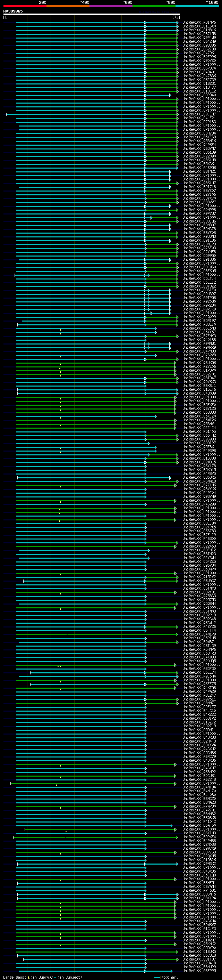Image resolution: width=222 pixels, height=980 pixels.
Task: Select hit UniRef100_B3GNF5
Action: tap(199, 894)
